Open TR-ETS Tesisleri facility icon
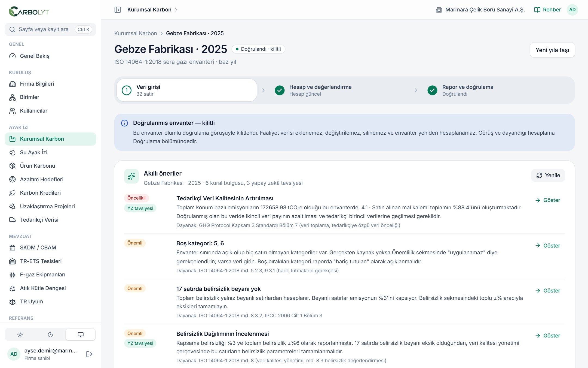Image resolution: width=588 pixels, height=368 pixels. 13,261
